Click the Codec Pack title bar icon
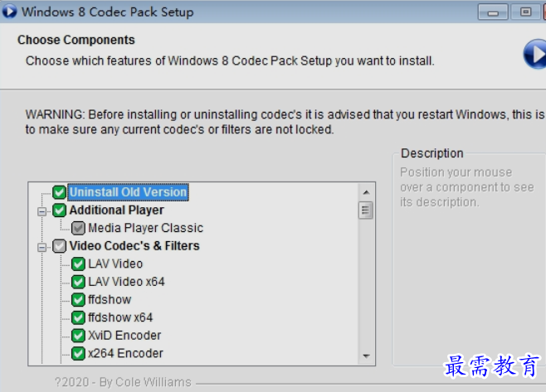The image size is (546, 392). click(x=9, y=11)
